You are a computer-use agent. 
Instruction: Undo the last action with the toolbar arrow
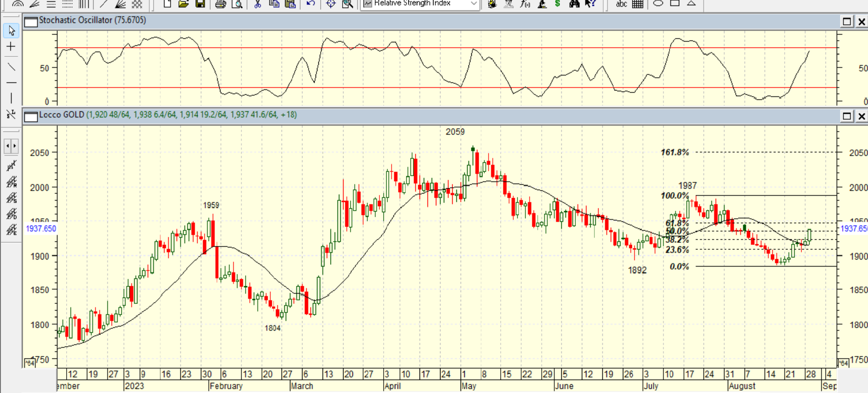pyautogui.click(x=310, y=4)
